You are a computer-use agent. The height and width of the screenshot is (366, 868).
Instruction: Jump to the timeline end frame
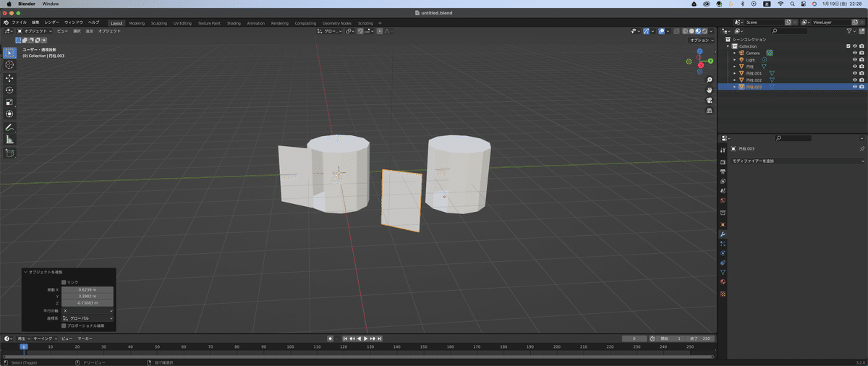coord(379,339)
